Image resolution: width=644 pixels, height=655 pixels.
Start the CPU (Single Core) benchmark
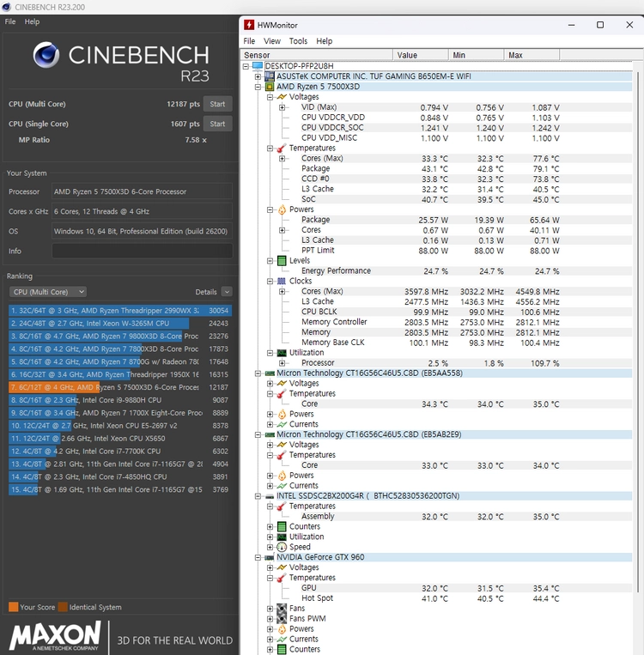point(217,124)
